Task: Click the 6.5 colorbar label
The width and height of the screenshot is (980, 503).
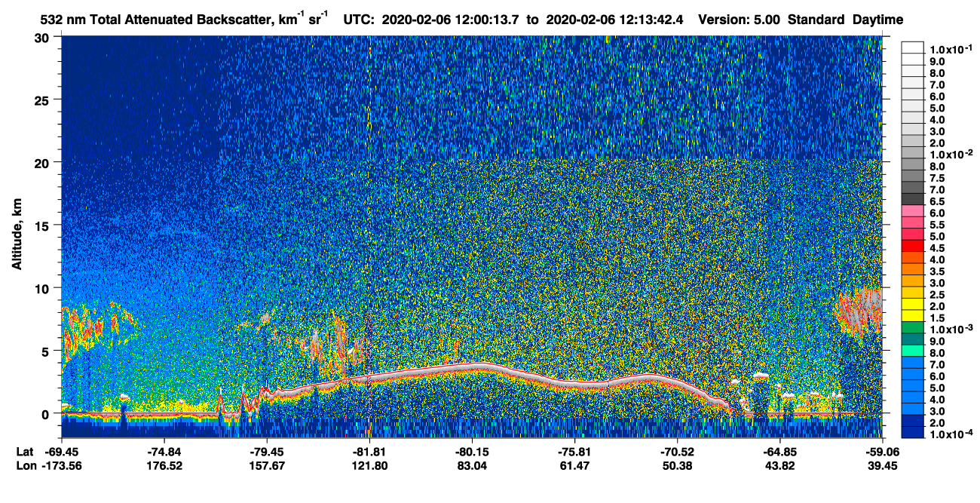Action: point(936,202)
